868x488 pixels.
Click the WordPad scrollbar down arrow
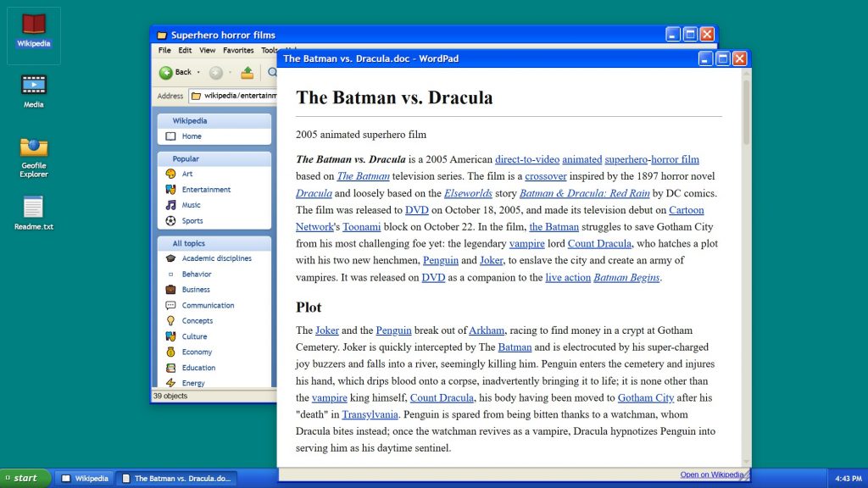[746, 462]
